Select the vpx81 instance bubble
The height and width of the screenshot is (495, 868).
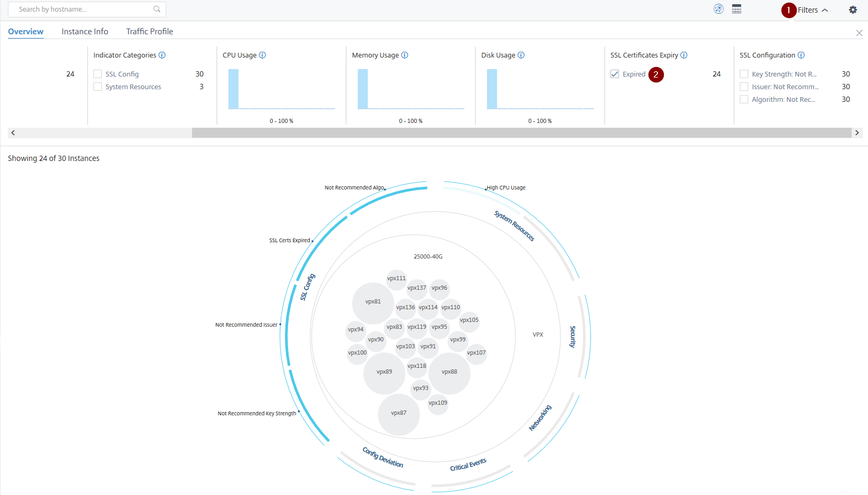pos(373,303)
